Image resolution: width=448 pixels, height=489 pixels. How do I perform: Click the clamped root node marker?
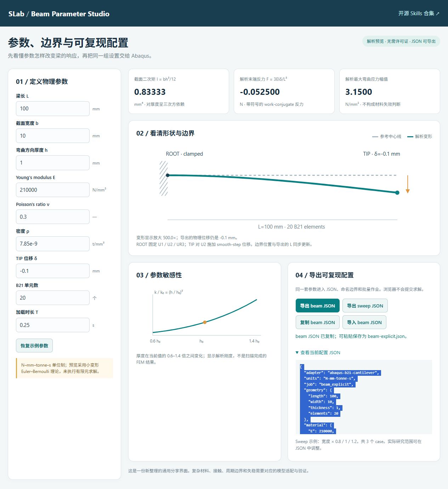point(168,175)
